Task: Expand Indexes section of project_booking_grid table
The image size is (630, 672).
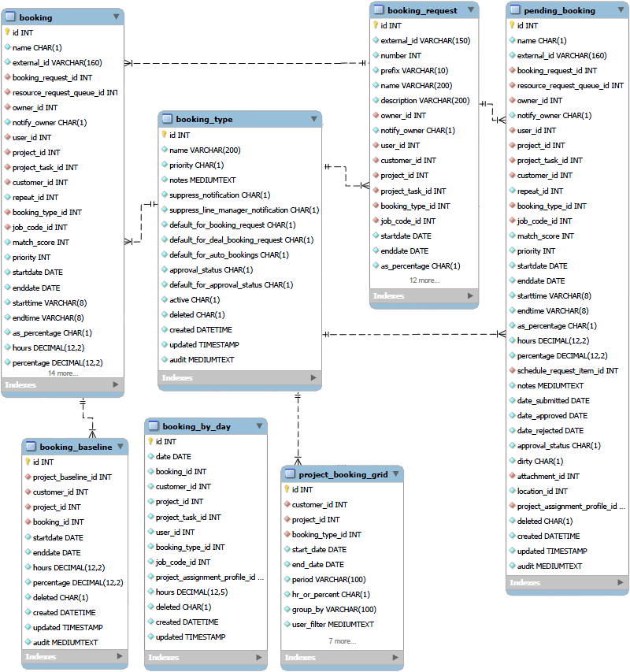Action: pyautogui.click(x=395, y=657)
